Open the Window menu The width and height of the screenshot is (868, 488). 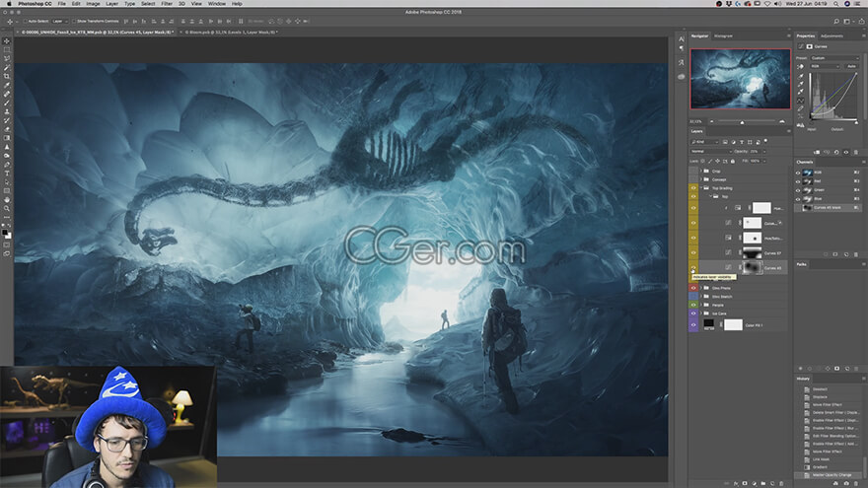click(x=216, y=3)
